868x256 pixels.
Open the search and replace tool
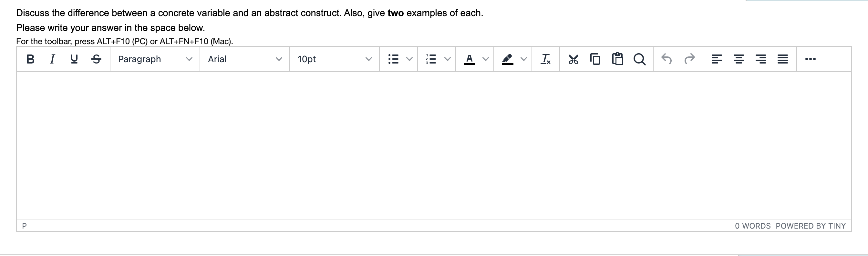(640, 59)
